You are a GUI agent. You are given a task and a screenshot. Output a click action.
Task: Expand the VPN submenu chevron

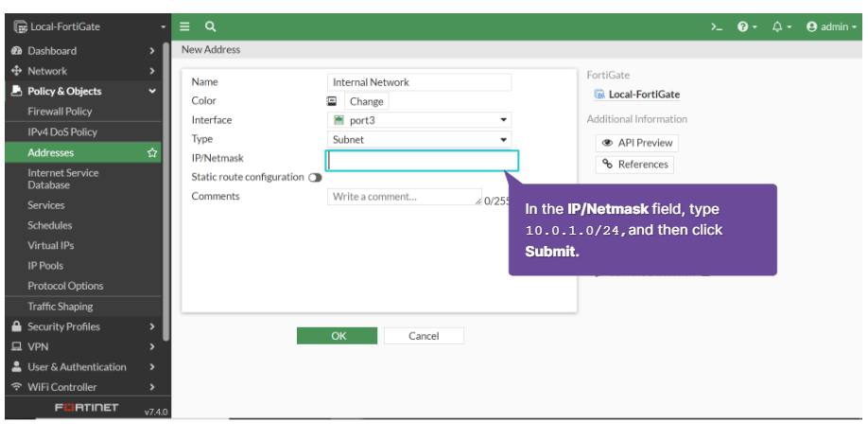(x=151, y=346)
